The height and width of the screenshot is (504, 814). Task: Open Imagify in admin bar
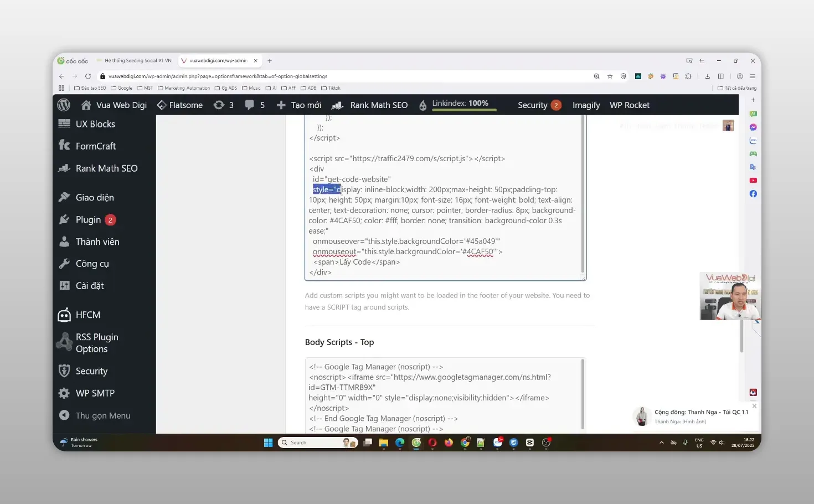coord(586,105)
